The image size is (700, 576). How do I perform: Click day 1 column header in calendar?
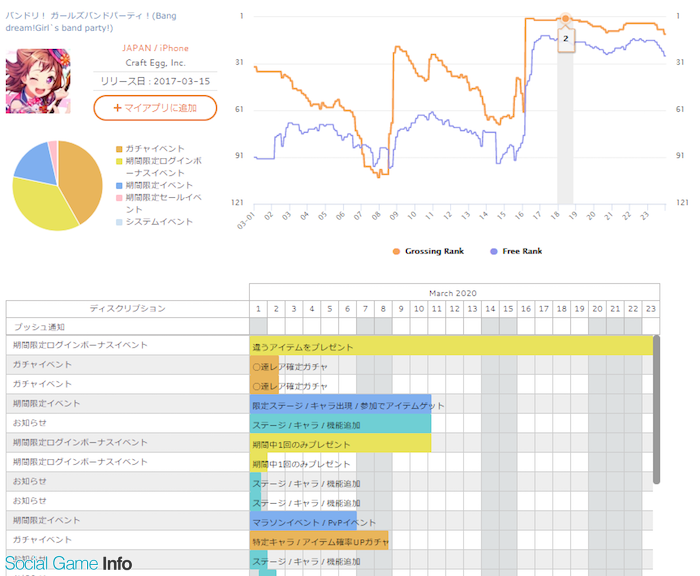point(258,309)
